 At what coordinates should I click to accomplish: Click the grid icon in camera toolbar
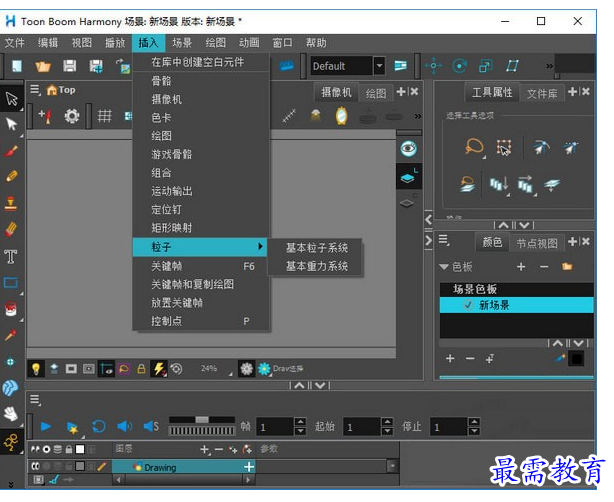coord(104,116)
